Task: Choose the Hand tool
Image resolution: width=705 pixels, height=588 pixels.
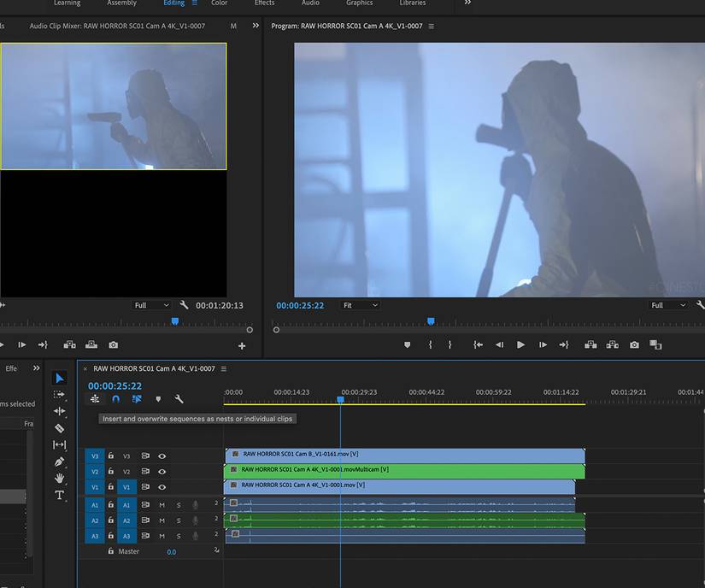Action: click(x=60, y=479)
